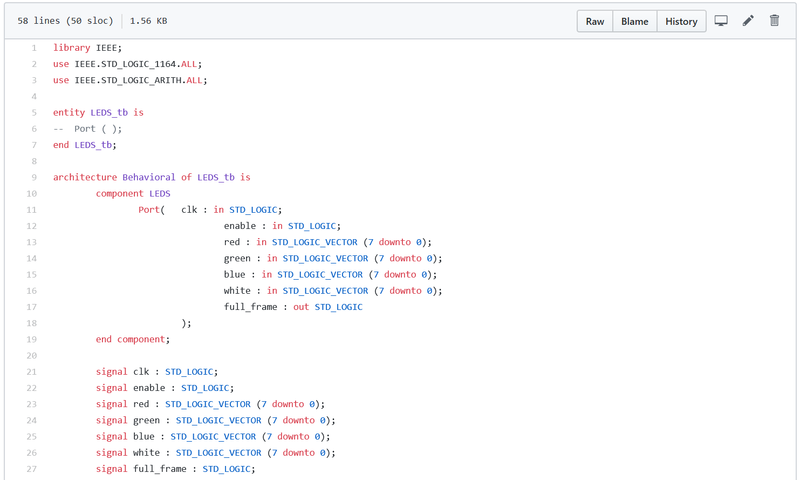Click line number 13 in the gutter

coord(31,242)
